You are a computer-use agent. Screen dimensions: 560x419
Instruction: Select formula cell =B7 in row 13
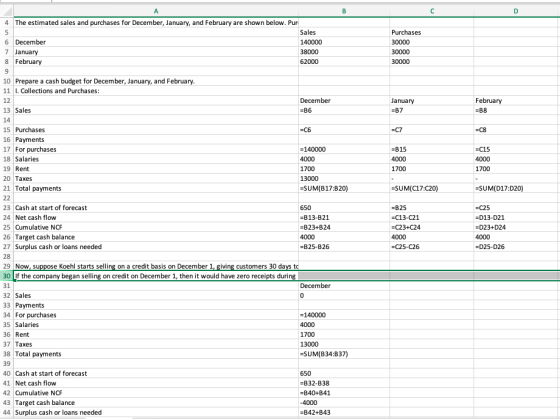coord(432,110)
